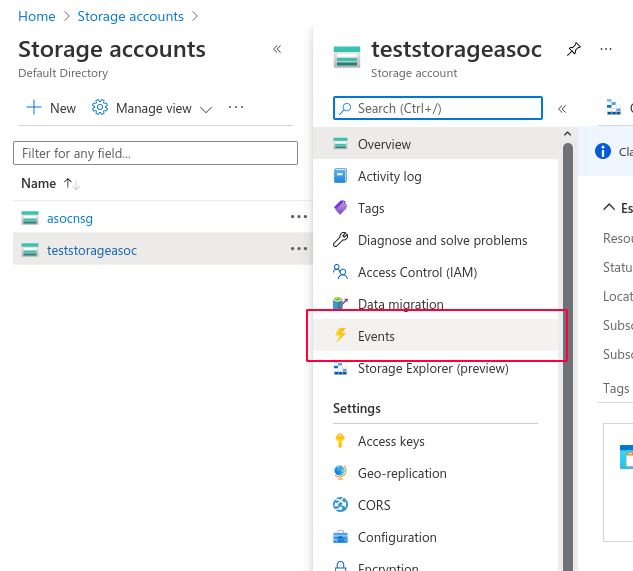This screenshot has height=571, width=633.
Task: Collapse the resource menu with double chevron
Action: pos(562,109)
